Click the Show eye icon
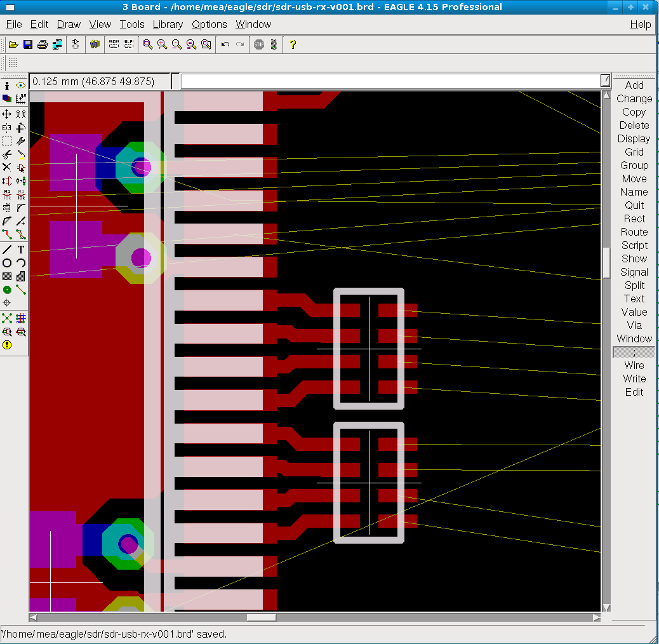This screenshot has width=659, height=644. (x=21, y=85)
